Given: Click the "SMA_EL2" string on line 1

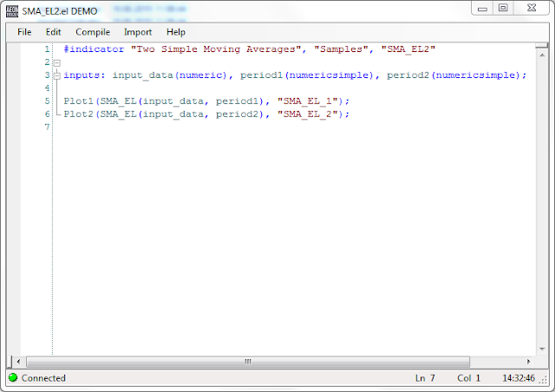Looking at the screenshot, I should click(408, 49).
